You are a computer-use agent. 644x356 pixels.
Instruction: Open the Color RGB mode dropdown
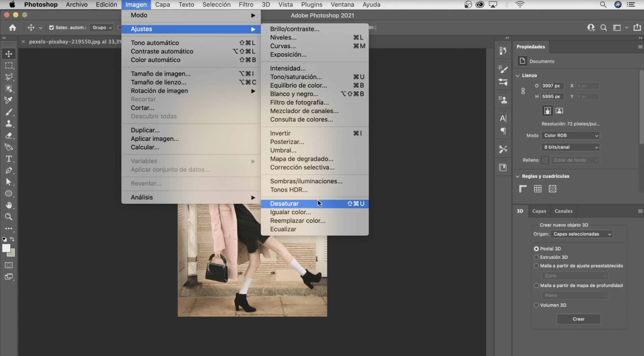(570, 135)
